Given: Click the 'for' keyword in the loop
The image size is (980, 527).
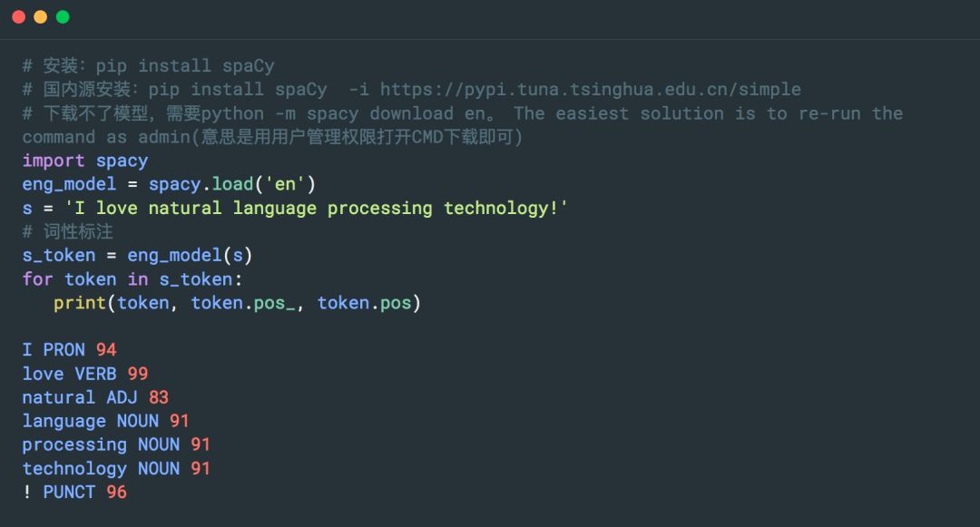Looking at the screenshot, I should click(x=38, y=278).
